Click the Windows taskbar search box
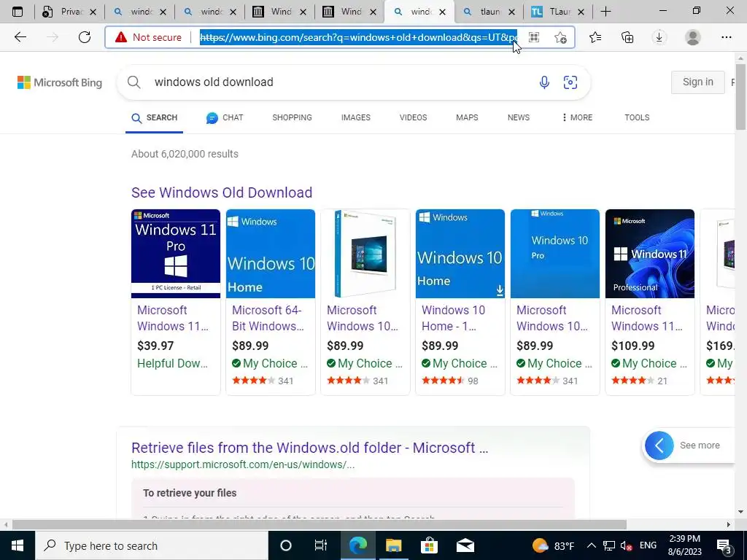 pyautogui.click(x=152, y=545)
